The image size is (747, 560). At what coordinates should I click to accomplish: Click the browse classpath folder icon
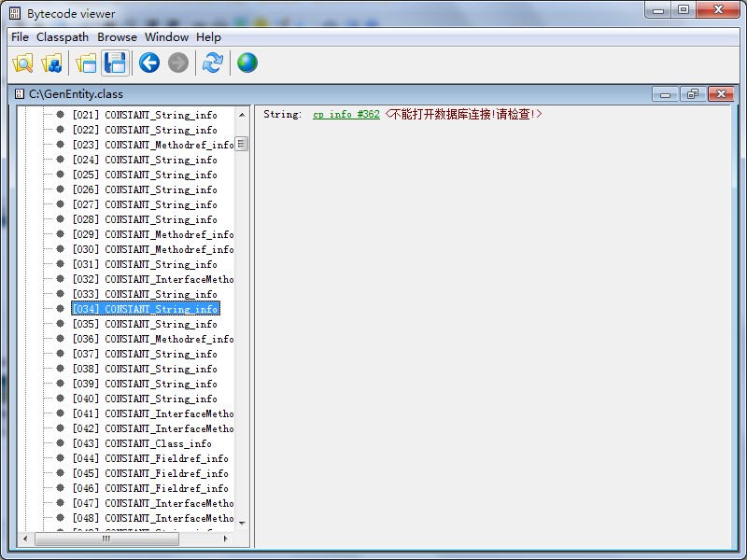click(52, 63)
